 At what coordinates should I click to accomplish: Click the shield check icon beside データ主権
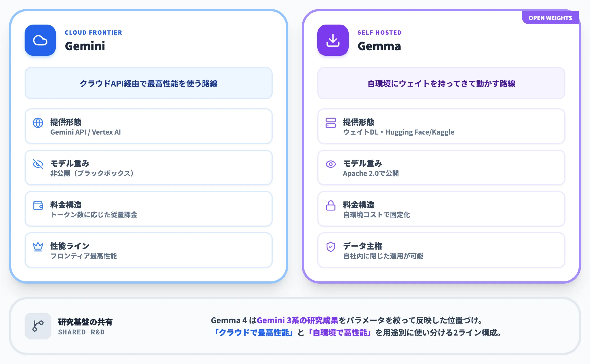[x=331, y=247]
